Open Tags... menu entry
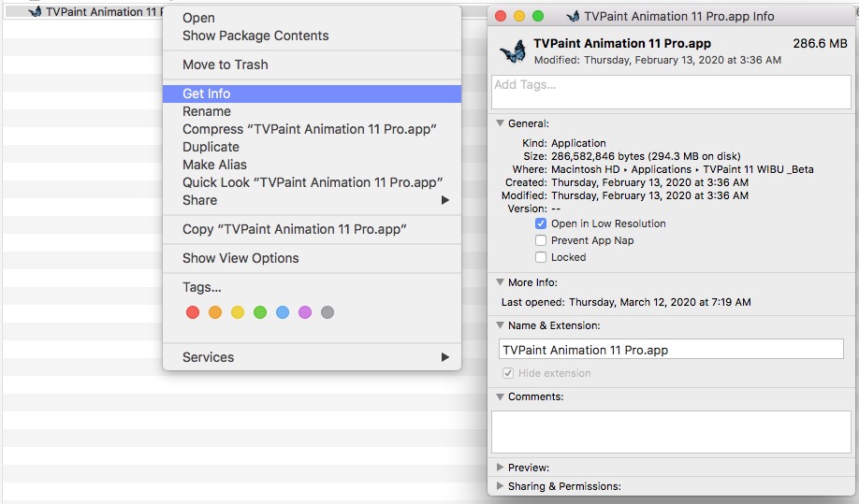 coord(312,287)
